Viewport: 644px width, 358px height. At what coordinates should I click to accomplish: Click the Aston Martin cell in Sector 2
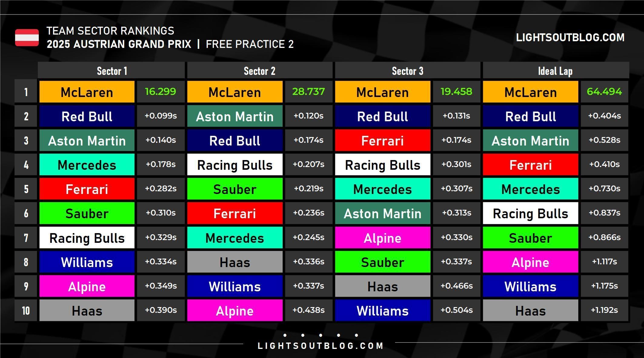coord(235,116)
